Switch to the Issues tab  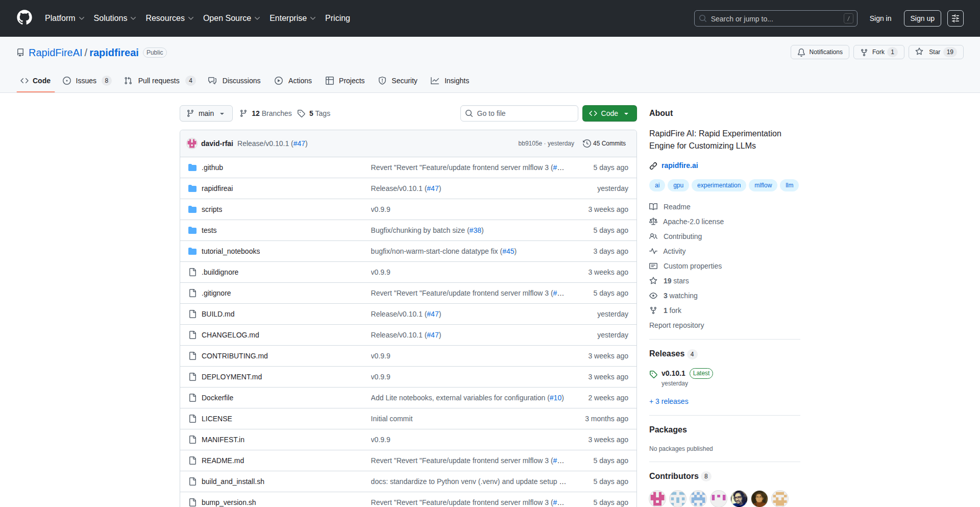coord(87,81)
